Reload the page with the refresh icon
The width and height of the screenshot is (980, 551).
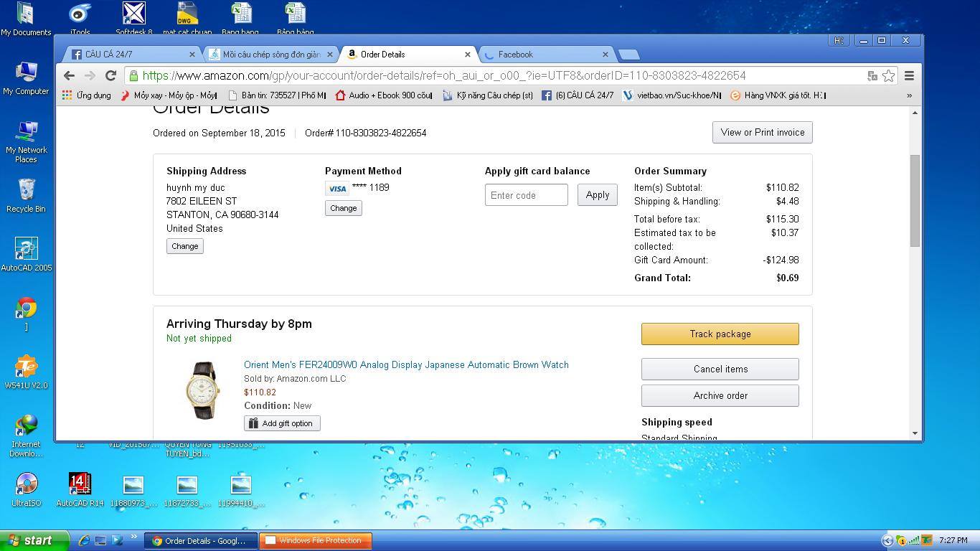click(110, 75)
